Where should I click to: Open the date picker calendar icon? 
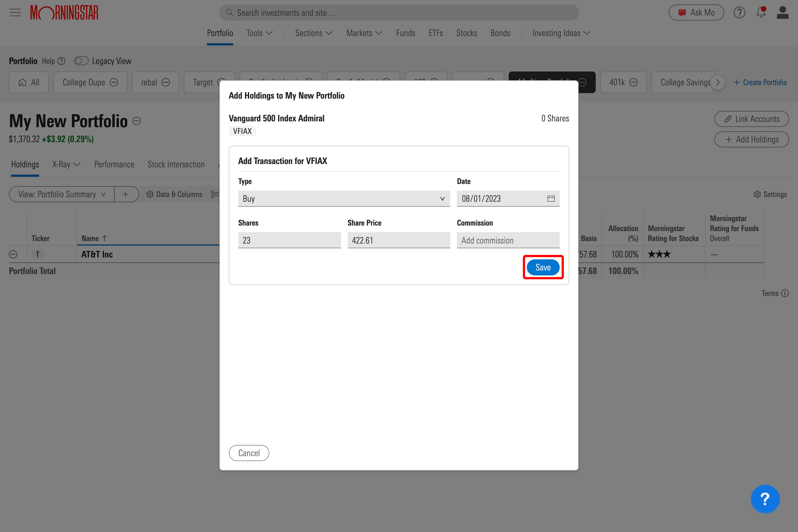[551, 198]
